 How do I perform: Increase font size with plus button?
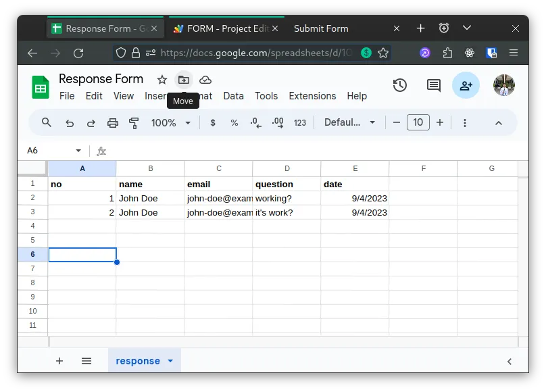pos(440,123)
